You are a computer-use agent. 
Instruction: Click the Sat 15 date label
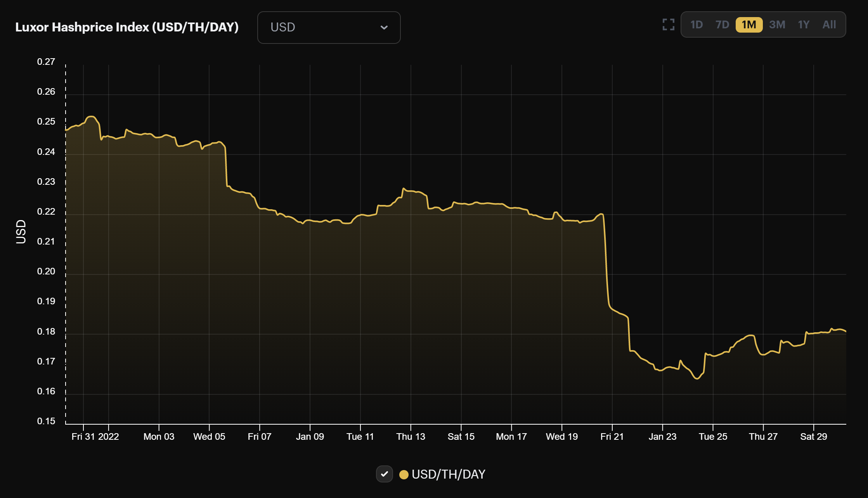pos(461,437)
